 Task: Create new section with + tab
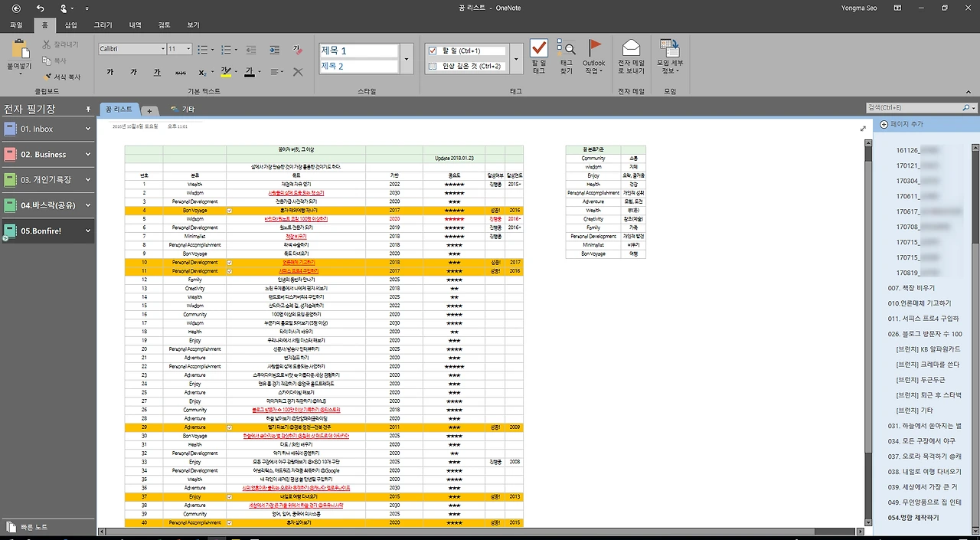click(149, 110)
